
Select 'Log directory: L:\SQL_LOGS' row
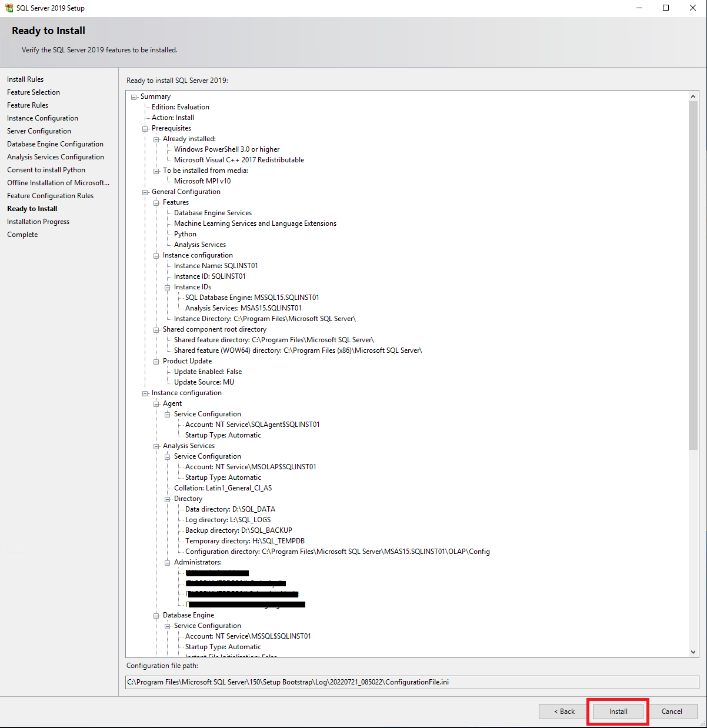[228, 520]
